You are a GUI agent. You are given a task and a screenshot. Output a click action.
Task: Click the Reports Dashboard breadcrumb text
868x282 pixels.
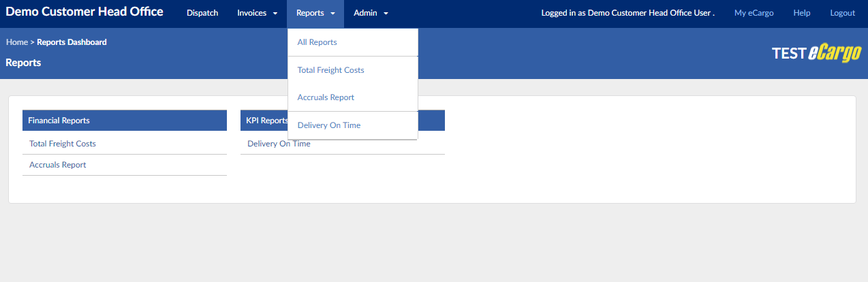coord(72,42)
